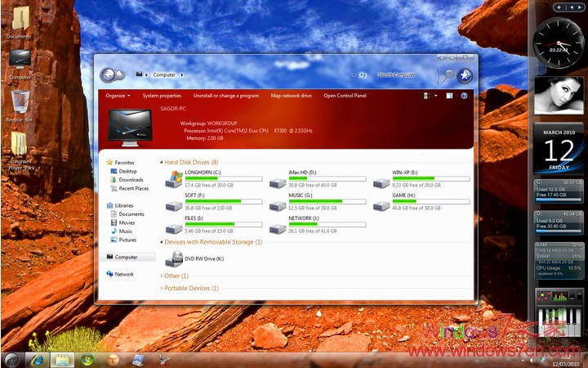Select the DVD RW Drive (K:) icon
Viewport: 588px width, 368px height.
(174, 258)
